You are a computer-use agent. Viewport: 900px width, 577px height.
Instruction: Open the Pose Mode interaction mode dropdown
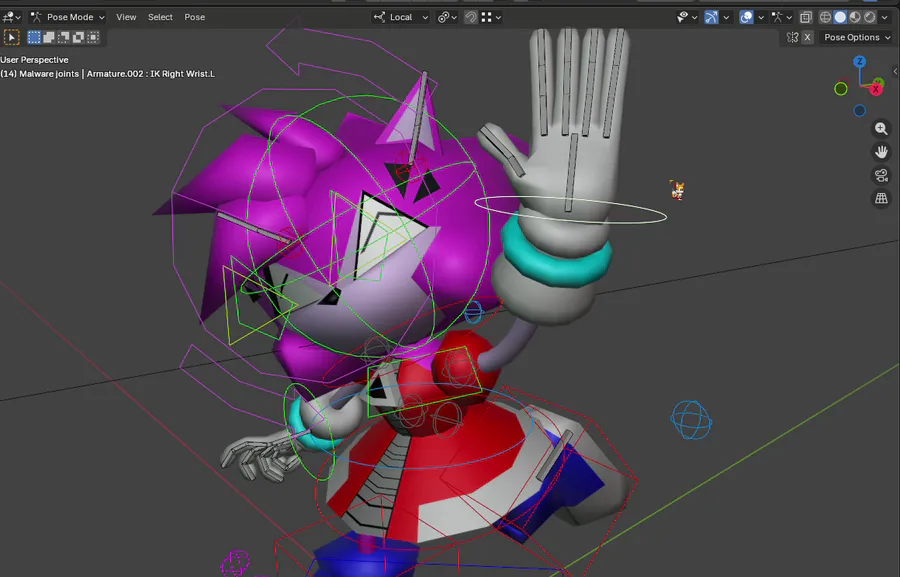tap(68, 17)
